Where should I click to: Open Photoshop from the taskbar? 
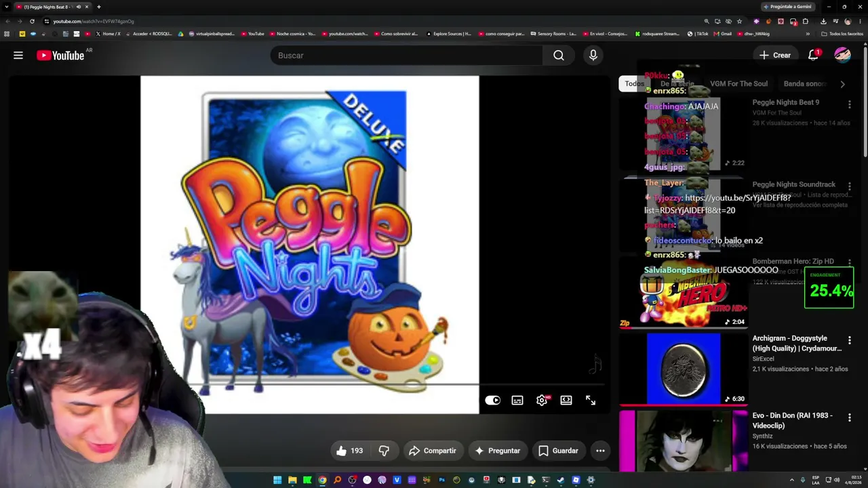point(441,480)
